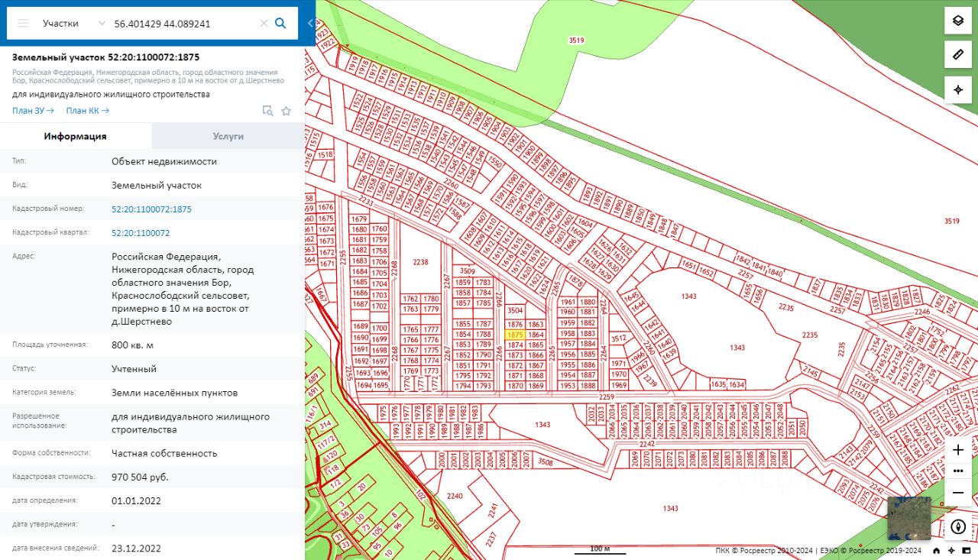Click parcel 2238 on the map
Screen dimensions: 978x560
(420, 262)
